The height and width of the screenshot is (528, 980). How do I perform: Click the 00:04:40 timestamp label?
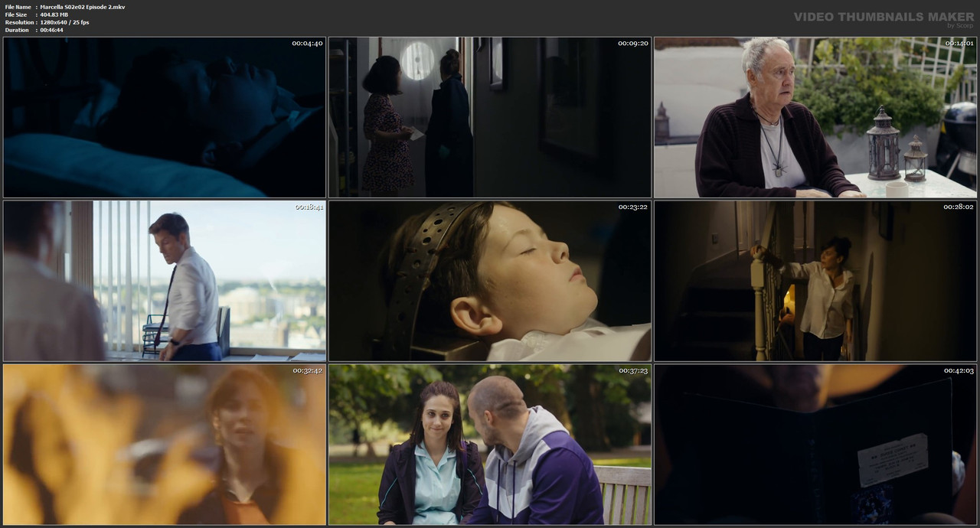coord(307,43)
